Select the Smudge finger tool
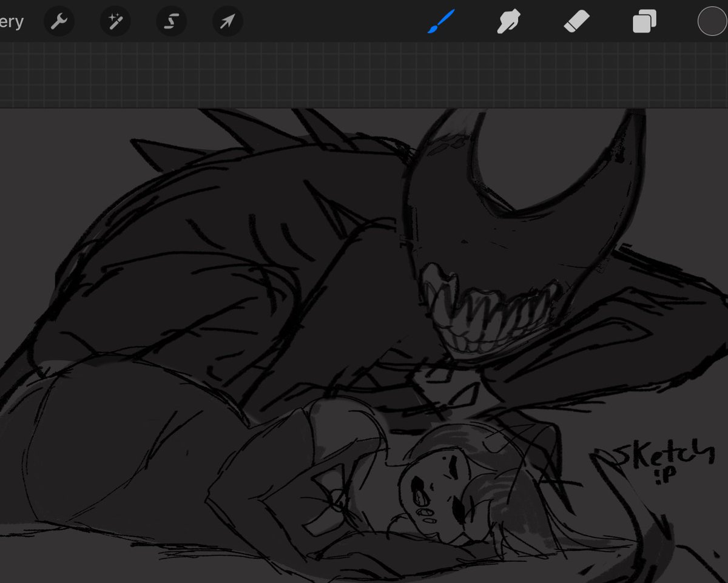The image size is (728, 583). click(508, 22)
